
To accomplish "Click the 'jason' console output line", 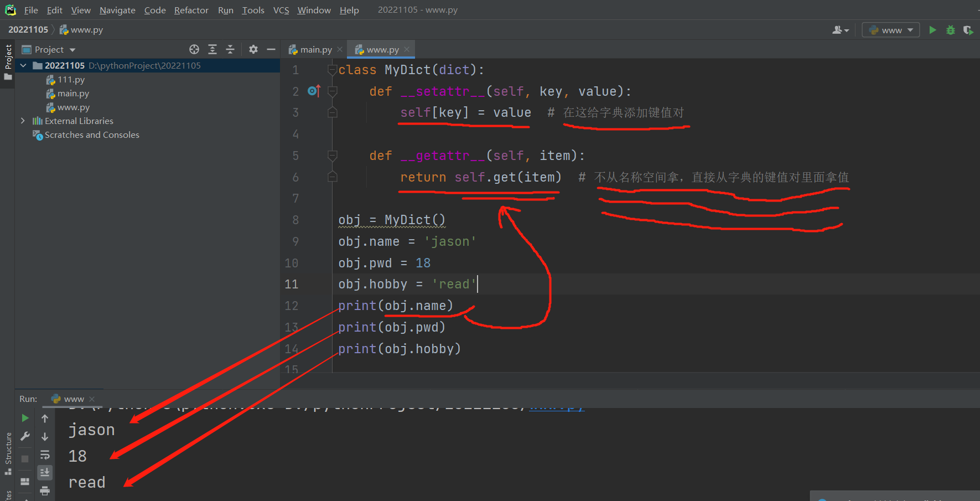I will coord(91,430).
